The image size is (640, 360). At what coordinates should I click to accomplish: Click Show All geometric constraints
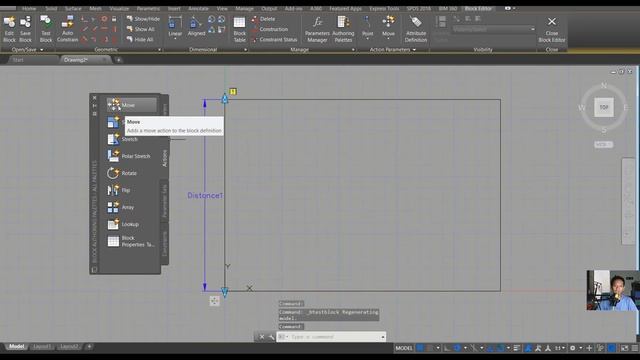click(x=140, y=29)
